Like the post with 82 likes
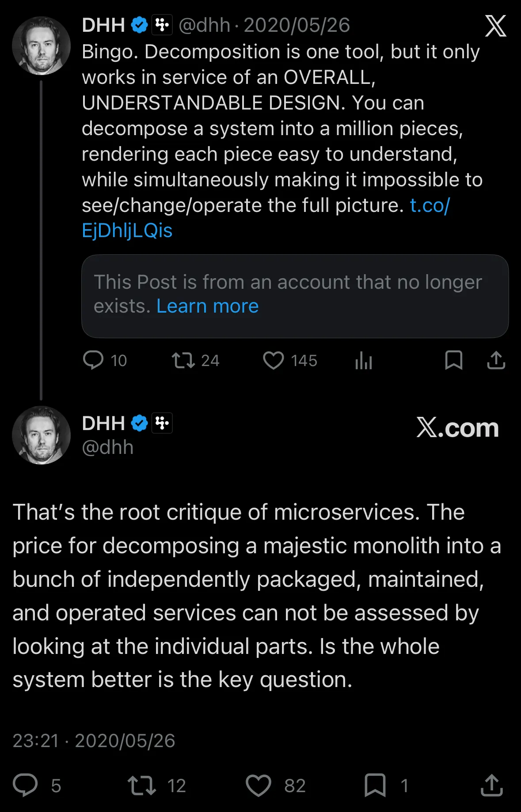 [259, 785]
